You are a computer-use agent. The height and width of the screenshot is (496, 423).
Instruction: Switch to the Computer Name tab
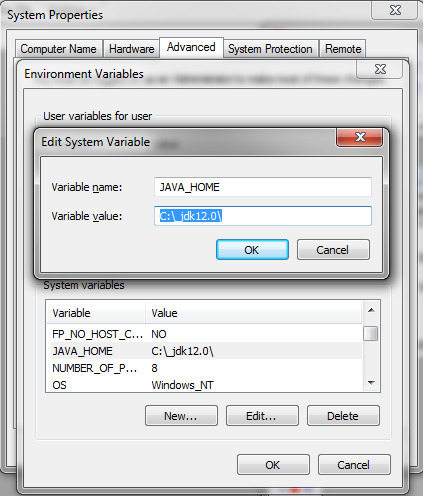coord(59,49)
